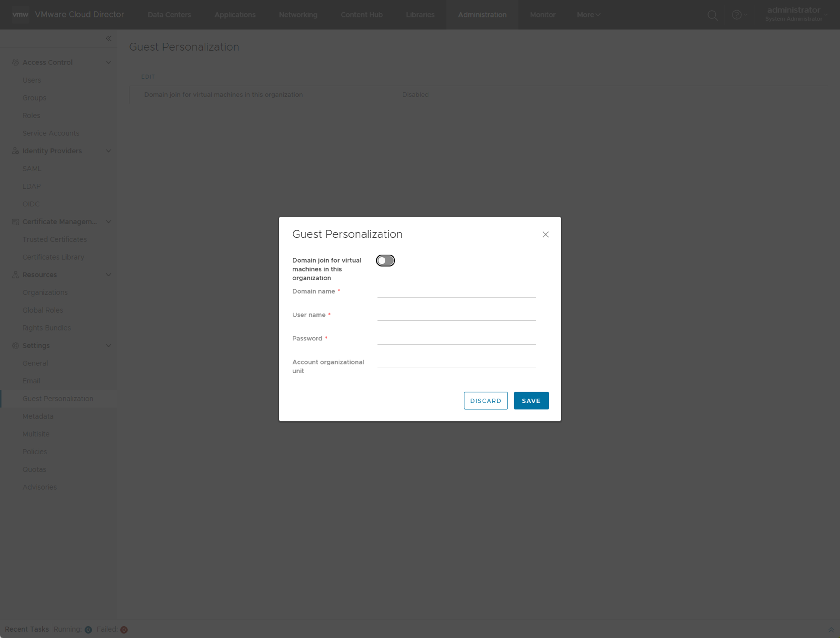This screenshot has height=638, width=840.
Task: Click the Help icon in the top bar
Action: [737, 15]
